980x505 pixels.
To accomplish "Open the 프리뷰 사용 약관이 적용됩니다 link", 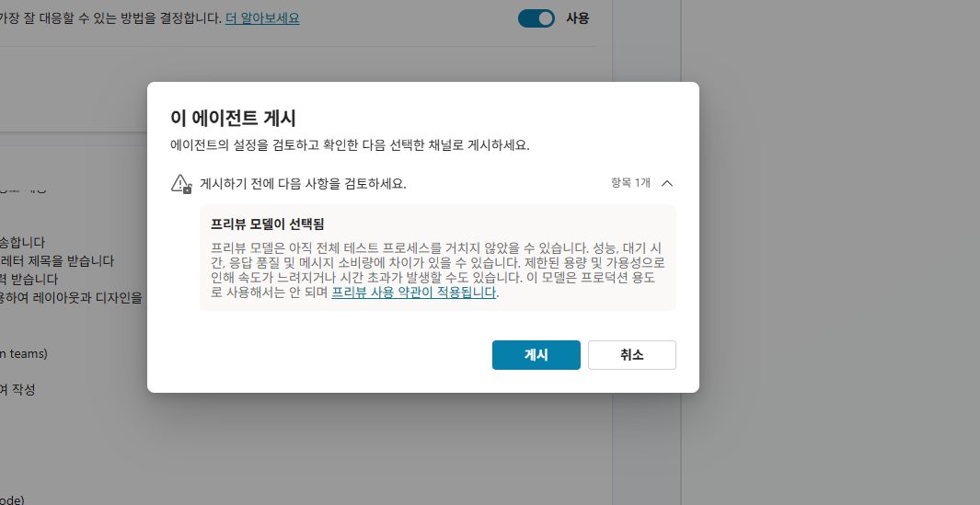I will click(414, 293).
